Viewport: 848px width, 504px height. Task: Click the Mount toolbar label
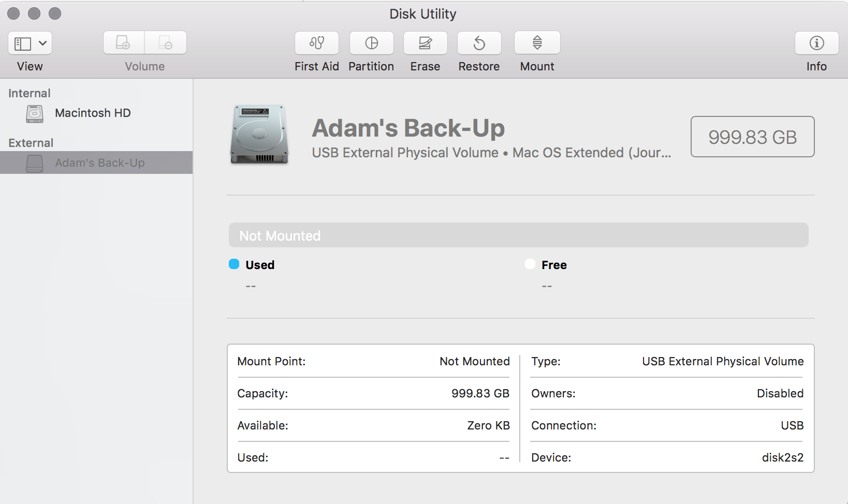pos(537,66)
